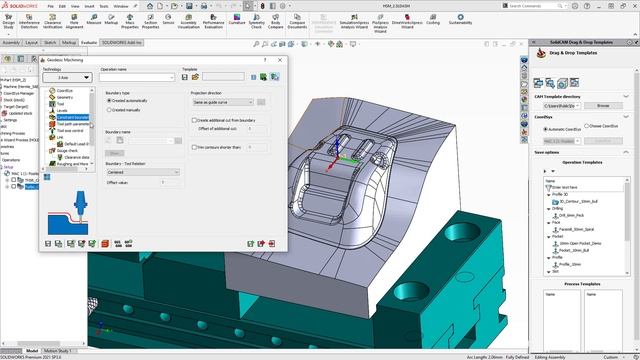Screen dimensions: 640x360
Task: Select Automatic CoordSys radio button
Action: point(545,129)
